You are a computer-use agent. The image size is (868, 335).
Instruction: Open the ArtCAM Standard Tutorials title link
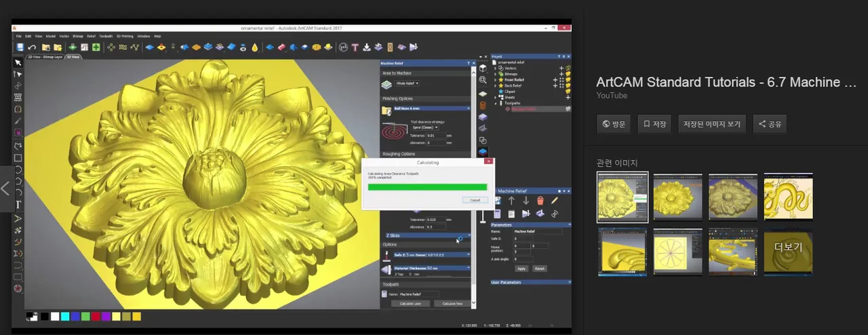pos(727,82)
